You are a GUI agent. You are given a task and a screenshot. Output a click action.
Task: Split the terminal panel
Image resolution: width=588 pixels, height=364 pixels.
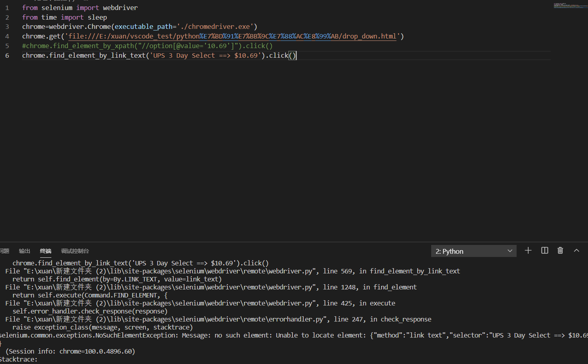pyautogui.click(x=545, y=251)
